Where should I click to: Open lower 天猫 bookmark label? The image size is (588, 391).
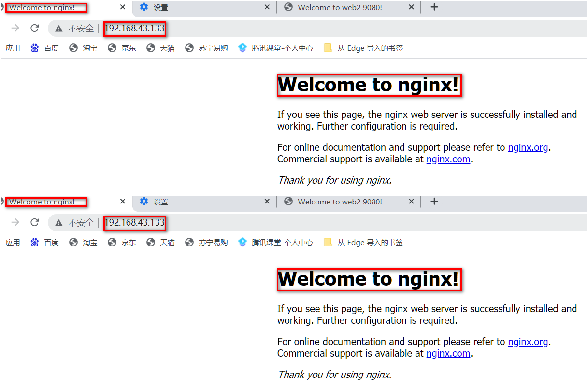pyautogui.click(x=168, y=243)
